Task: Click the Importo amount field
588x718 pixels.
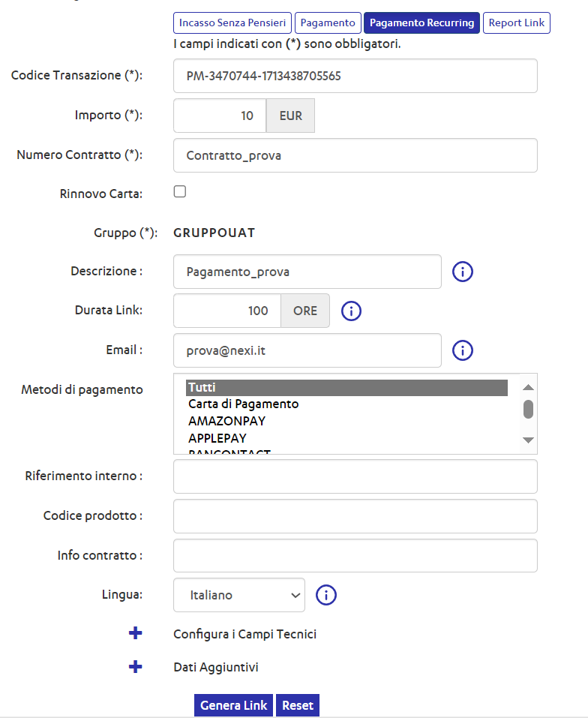Action: pos(220,116)
